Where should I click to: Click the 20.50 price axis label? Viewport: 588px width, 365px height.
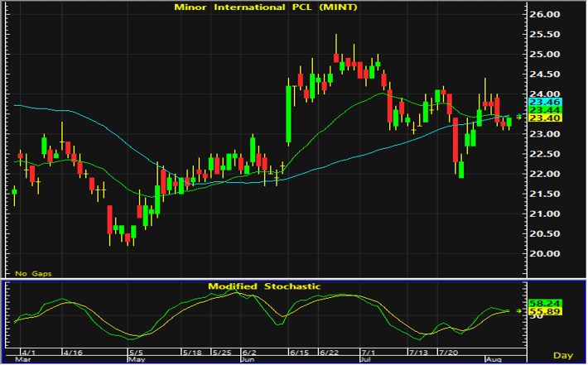click(x=544, y=234)
